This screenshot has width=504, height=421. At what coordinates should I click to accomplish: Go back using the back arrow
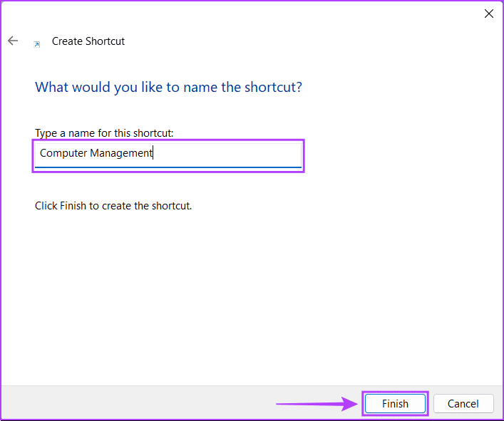13,41
